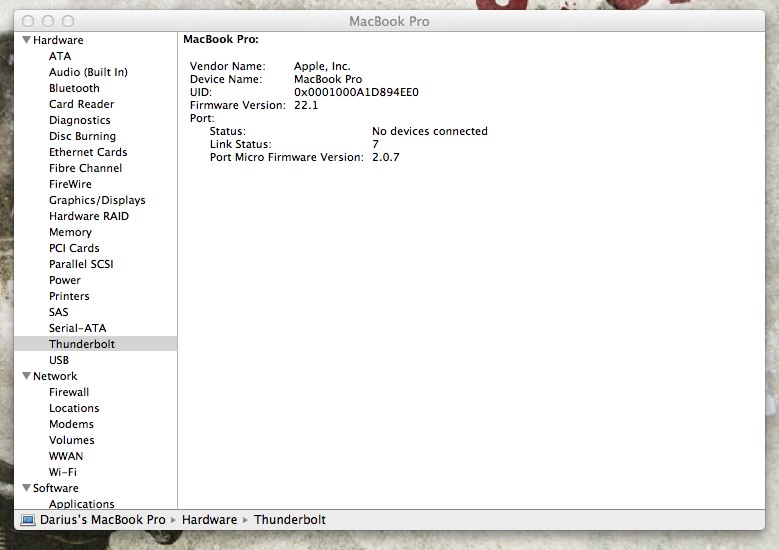Select WWAN entry
779x550 pixels.
coord(66,456)
